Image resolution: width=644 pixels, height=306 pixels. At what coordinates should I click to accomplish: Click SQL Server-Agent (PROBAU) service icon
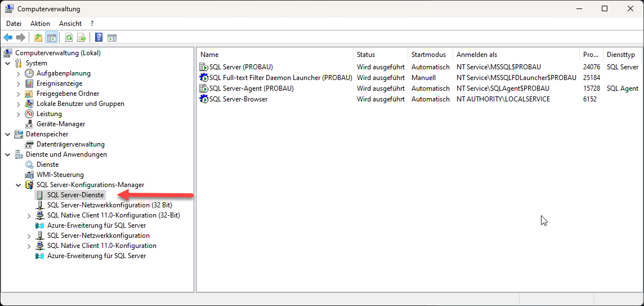point(204,88)
